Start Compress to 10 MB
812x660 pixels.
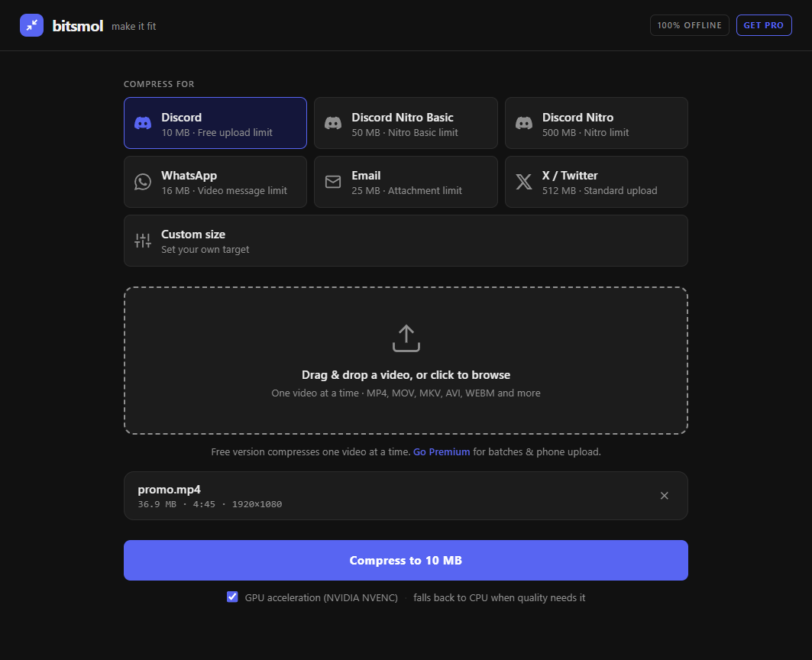pyautogui.click(x=406, y=561)
